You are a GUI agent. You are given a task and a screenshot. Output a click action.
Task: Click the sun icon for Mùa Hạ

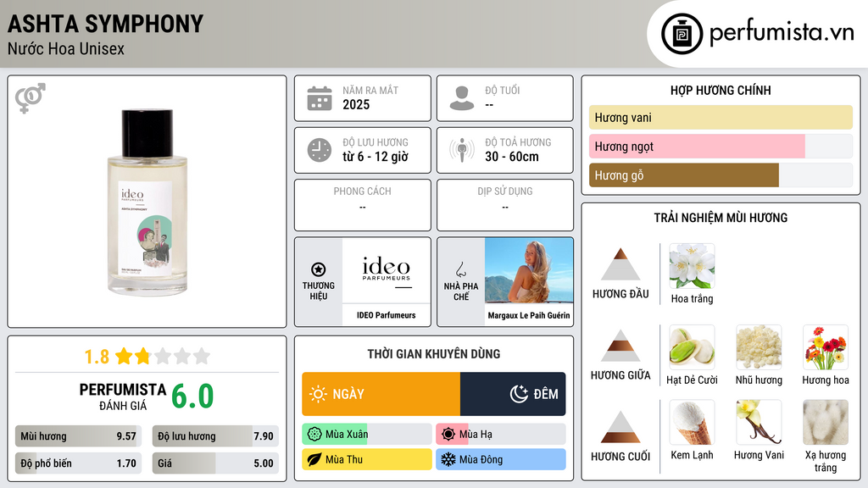[448, 435]
